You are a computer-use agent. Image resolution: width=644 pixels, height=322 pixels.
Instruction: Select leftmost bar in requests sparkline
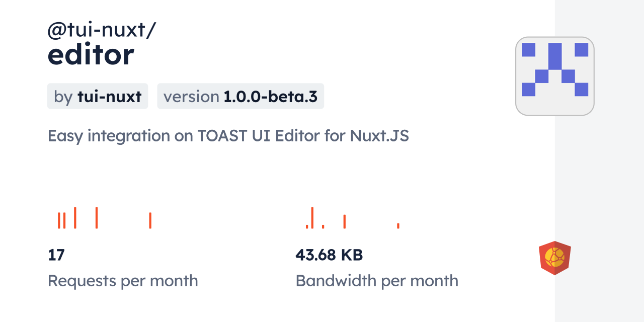(x=59, y=220)
